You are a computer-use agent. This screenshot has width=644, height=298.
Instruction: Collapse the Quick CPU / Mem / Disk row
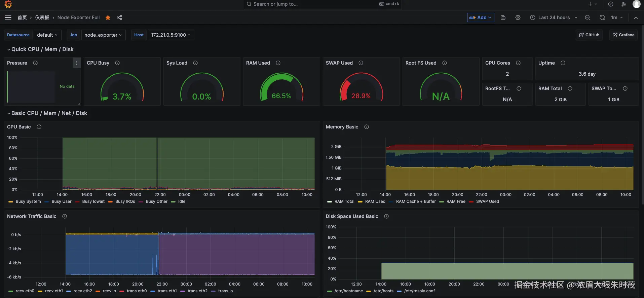coord(42,49)
